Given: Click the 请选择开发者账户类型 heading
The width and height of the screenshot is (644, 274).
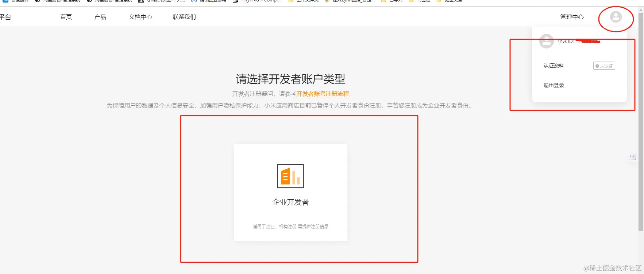Looking at the screenshot, I should point(290,79).
